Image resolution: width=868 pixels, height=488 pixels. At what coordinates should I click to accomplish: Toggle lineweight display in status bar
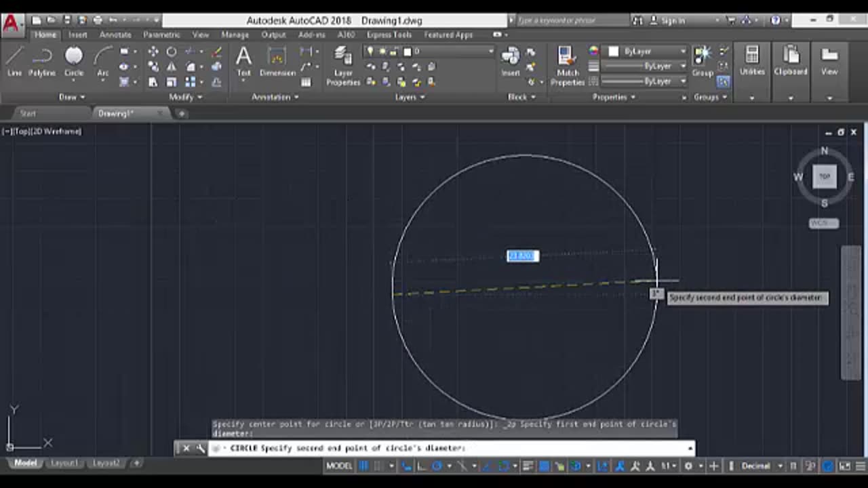pos(528,466)
